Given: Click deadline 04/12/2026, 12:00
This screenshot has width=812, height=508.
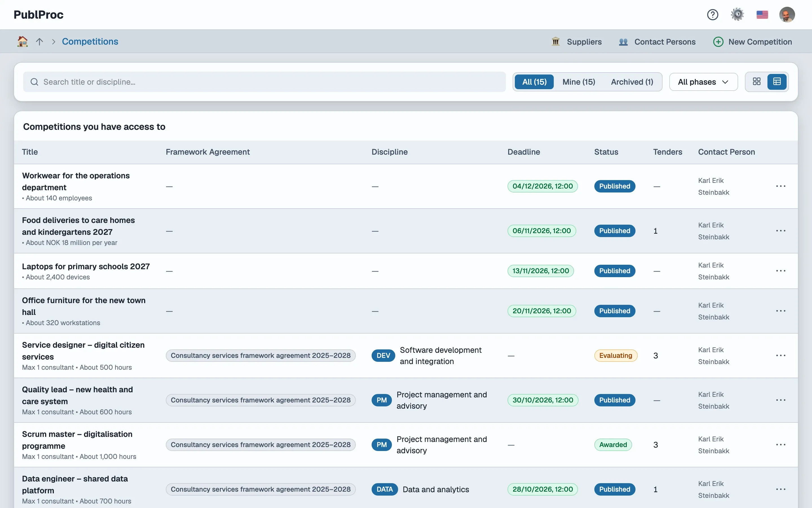Looking at the screenshot, I should tap(542, 186).
